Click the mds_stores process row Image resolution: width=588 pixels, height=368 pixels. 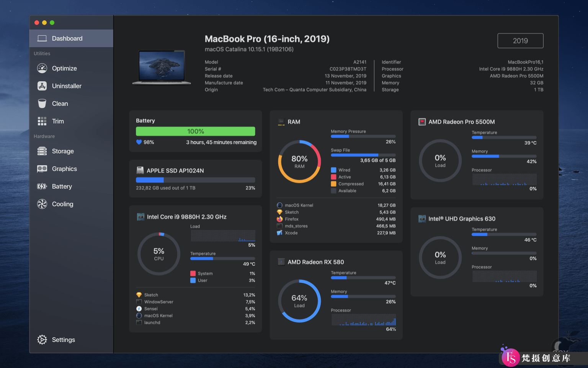click(x=336, y=226)
